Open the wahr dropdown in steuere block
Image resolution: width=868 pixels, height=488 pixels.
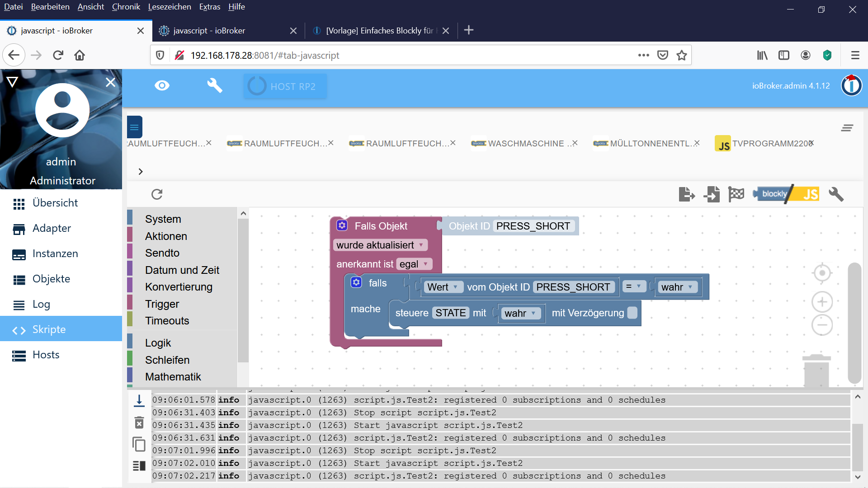(520, 314)
